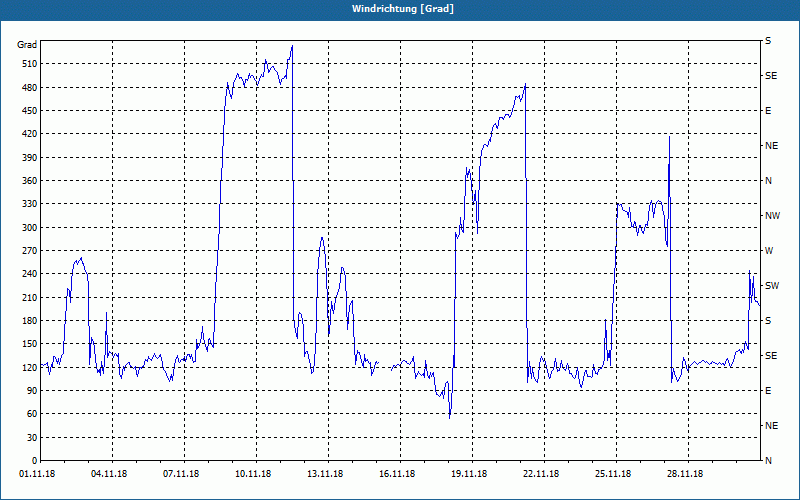The width and height of the screenshot is (800, 500).
Task: Select the 30 y-axis value
Action: [32, 438]
